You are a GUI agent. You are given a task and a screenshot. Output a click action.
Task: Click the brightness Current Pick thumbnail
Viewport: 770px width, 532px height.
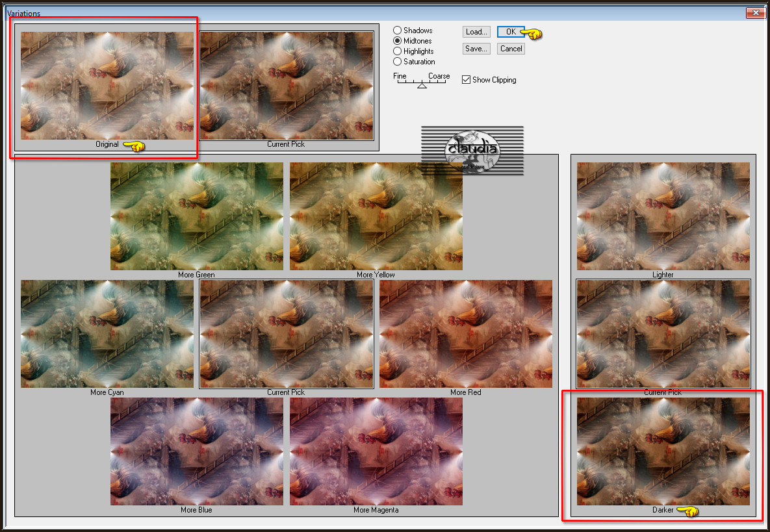pos(663,334)
